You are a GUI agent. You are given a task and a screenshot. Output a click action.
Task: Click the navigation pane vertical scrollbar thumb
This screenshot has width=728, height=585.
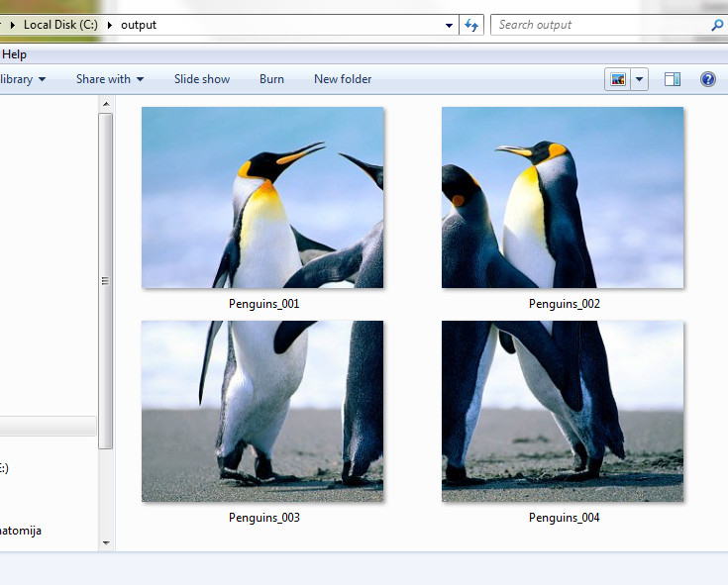[x=105, y=280]
